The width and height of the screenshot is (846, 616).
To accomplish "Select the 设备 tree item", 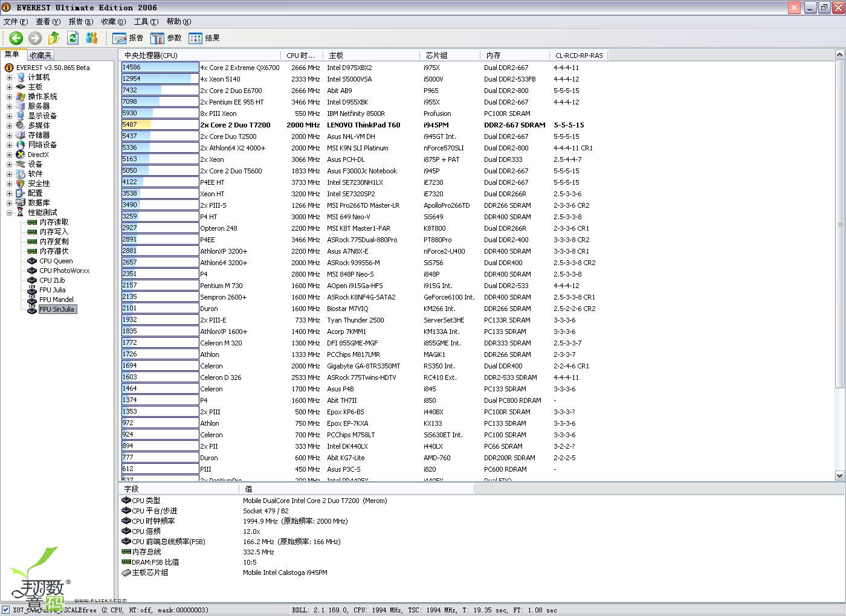I will pos(35,164).
